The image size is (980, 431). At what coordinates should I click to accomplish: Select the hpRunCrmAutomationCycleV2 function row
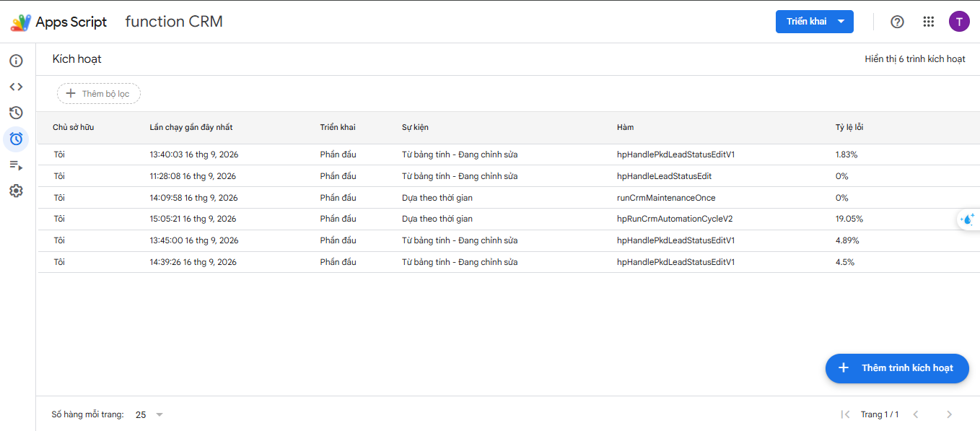pos(509,219)
